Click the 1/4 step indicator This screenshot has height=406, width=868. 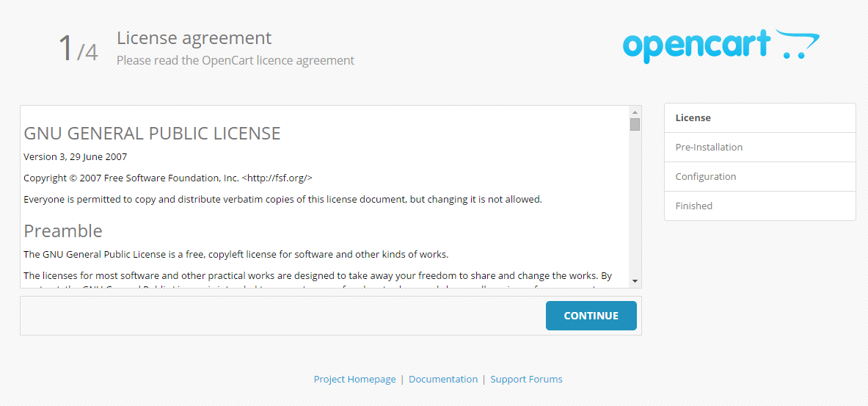(x=78, y=49)
